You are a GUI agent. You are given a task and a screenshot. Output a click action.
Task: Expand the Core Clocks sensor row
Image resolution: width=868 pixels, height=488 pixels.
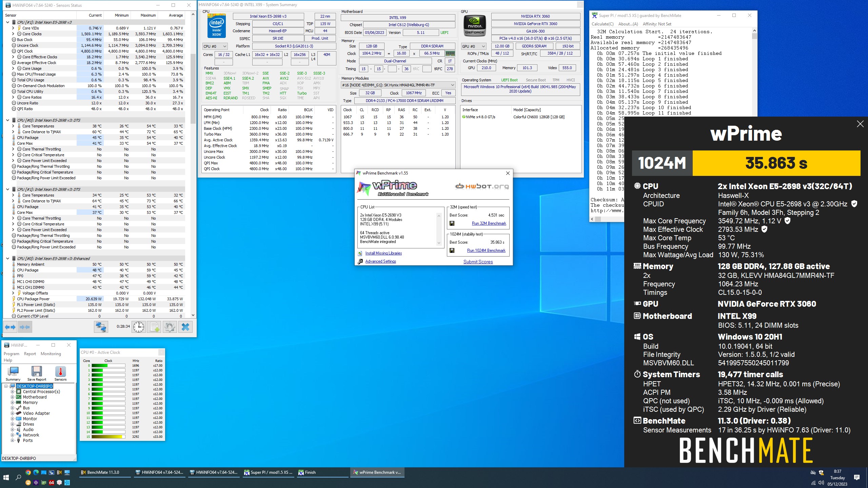coord(13,34)
